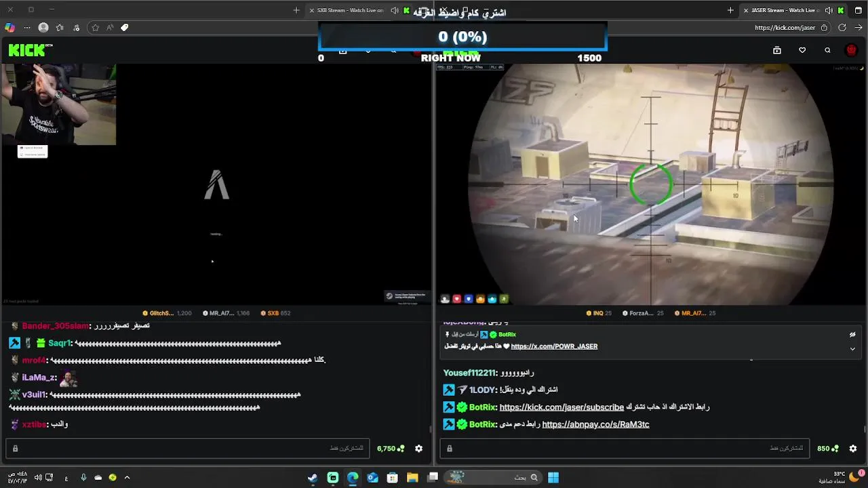Click the left chat message input

(189, 449)
